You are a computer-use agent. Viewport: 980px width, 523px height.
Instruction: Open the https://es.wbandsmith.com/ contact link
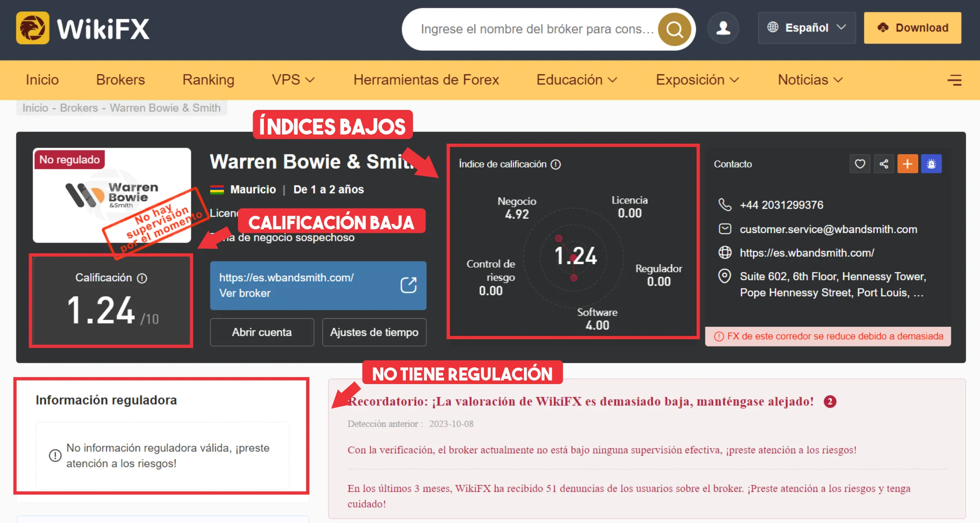pyautogui.click(x=807, y=253)
